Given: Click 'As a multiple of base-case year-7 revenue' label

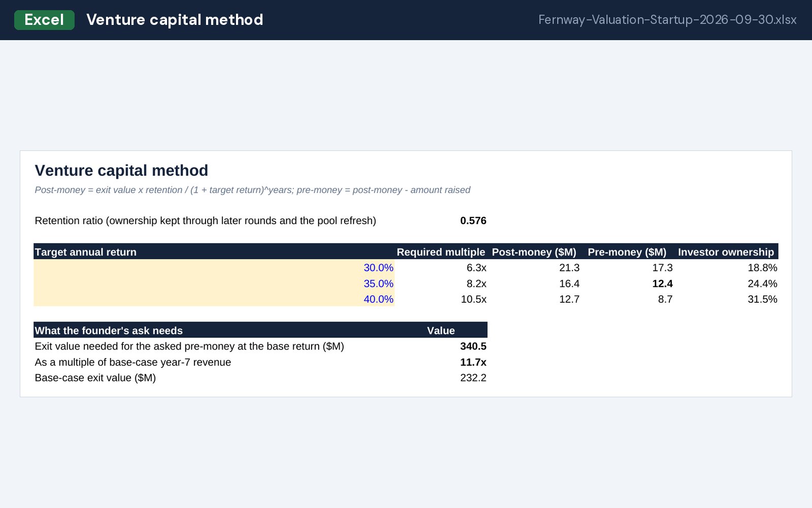Looking at the screenshot, I should 133,362.
